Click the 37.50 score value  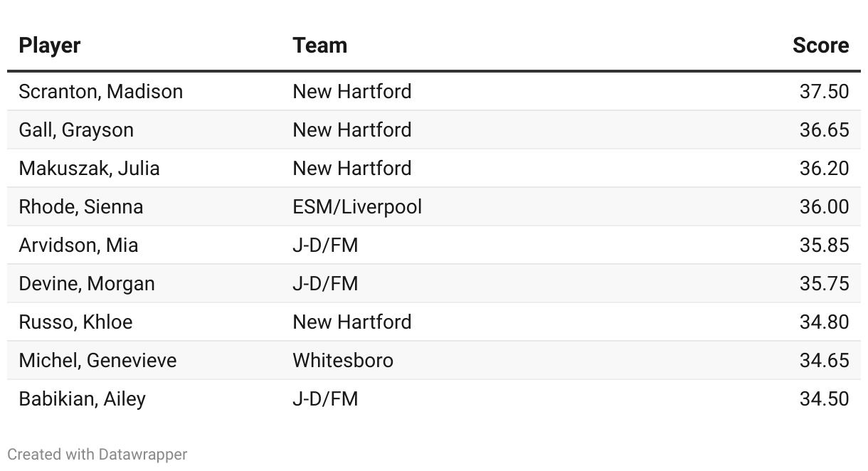824,92
